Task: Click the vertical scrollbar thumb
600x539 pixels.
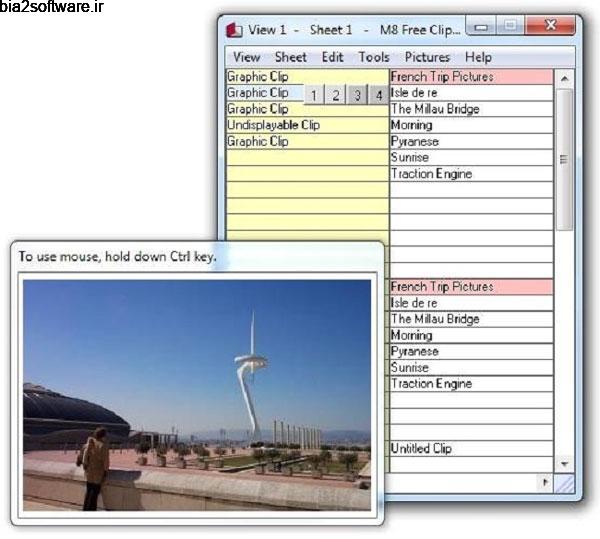Action: [x=564, y=160]
